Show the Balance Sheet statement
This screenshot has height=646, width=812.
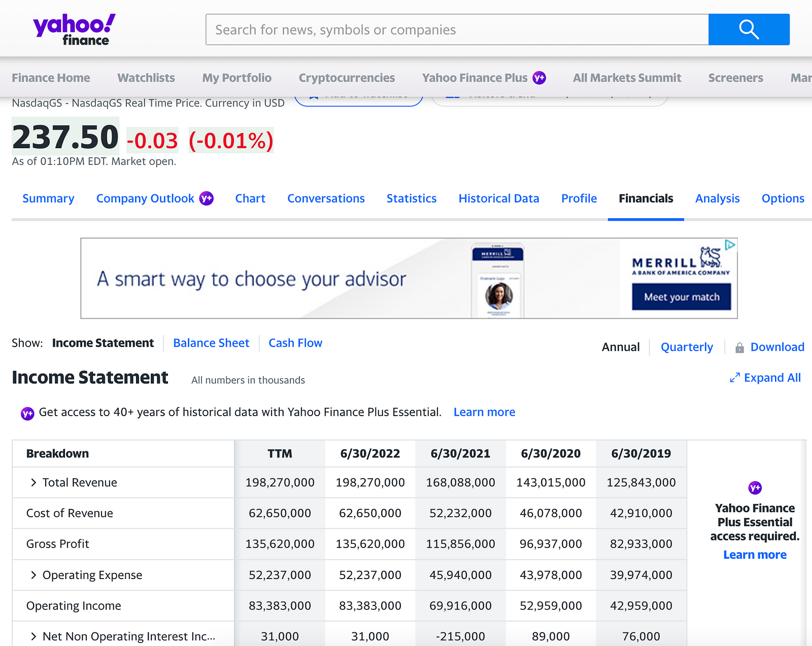coord(211,343)
